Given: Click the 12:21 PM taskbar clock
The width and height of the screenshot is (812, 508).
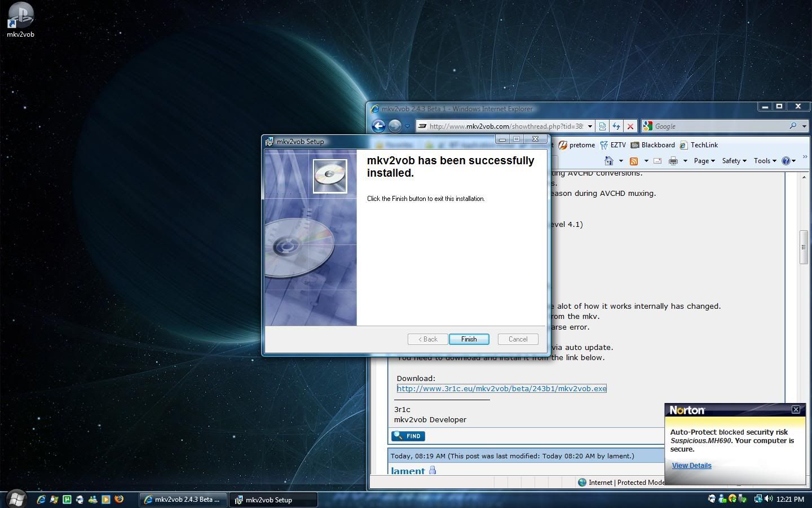Looking at the screenshot, I should point(790,500).
